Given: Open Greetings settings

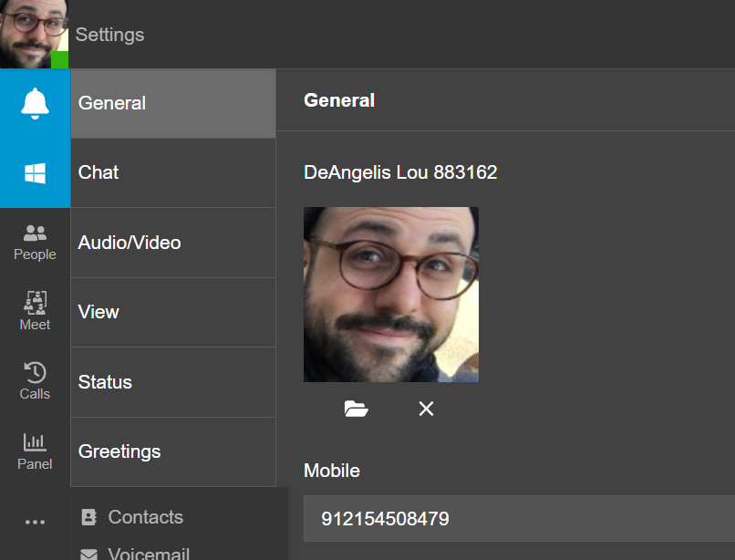Looking at the screenshot, I should tap(173, 451).
